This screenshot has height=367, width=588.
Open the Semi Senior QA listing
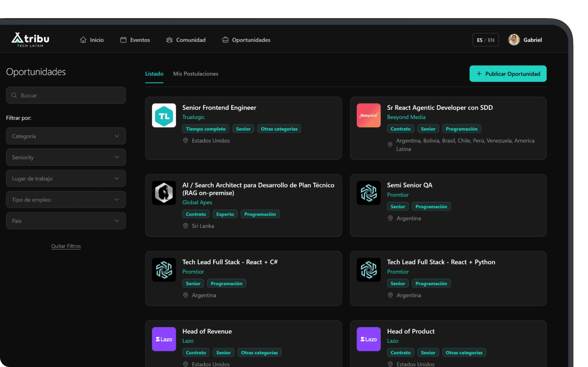pos(410,185)
